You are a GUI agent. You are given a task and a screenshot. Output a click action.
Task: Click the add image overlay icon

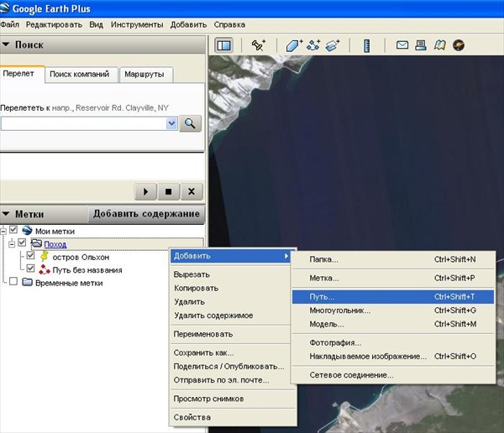(x=333, y=45)
